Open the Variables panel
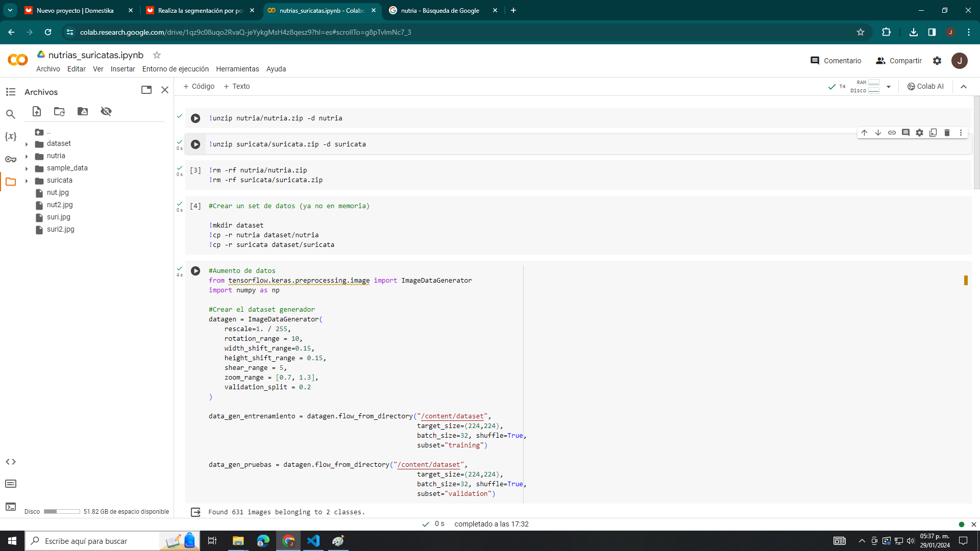This screenshot has width=980, height=551. (11, 136)
